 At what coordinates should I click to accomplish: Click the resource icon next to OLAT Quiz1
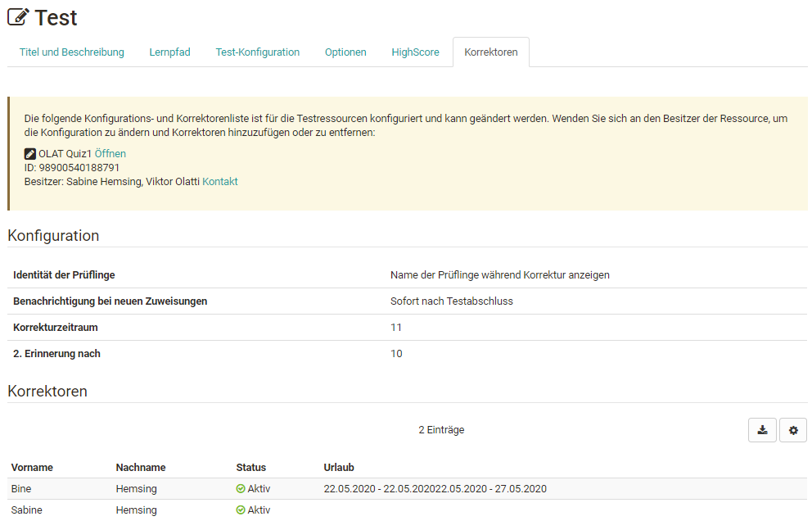pos(30,153)
